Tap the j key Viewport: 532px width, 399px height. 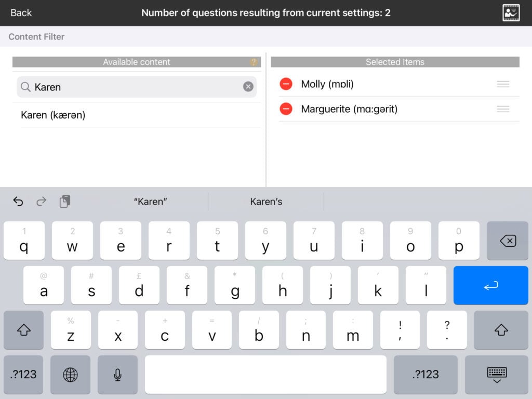330,285
